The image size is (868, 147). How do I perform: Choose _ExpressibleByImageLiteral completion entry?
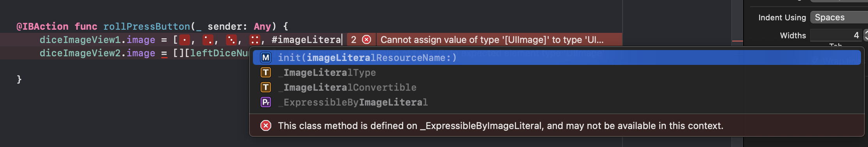[x=557, y=102]
